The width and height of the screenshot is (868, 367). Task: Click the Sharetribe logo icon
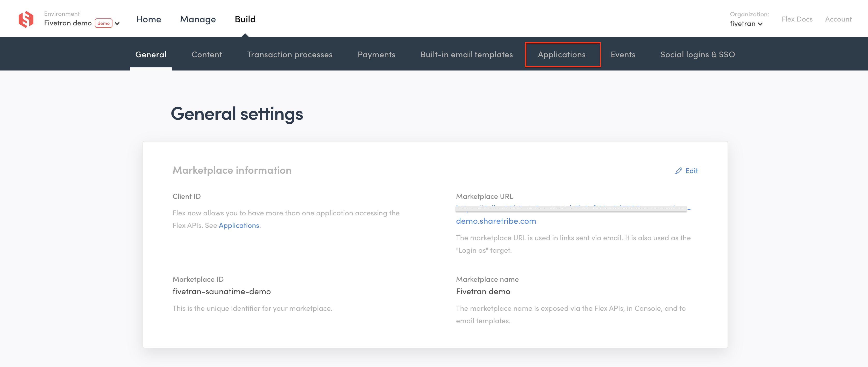click(x=26, y=19)
